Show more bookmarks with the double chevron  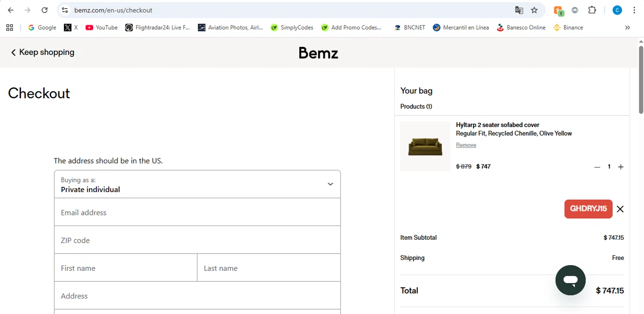click(628, 27)
